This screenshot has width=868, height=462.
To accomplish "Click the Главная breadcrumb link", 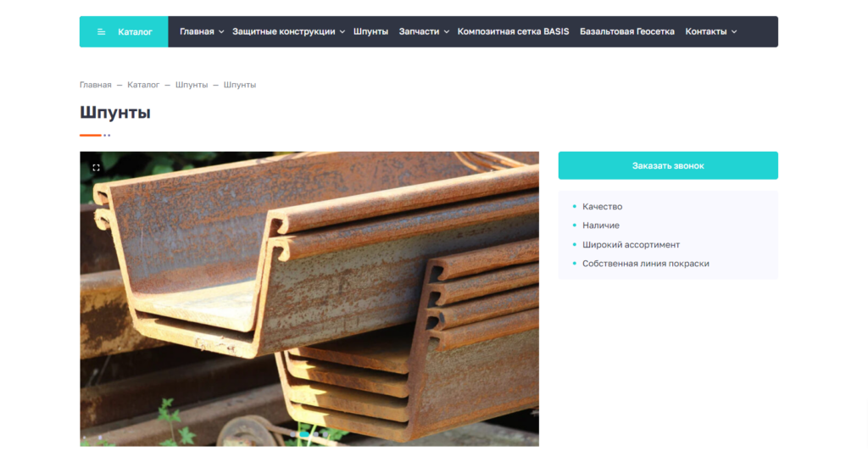I will (x=95, y=85).
